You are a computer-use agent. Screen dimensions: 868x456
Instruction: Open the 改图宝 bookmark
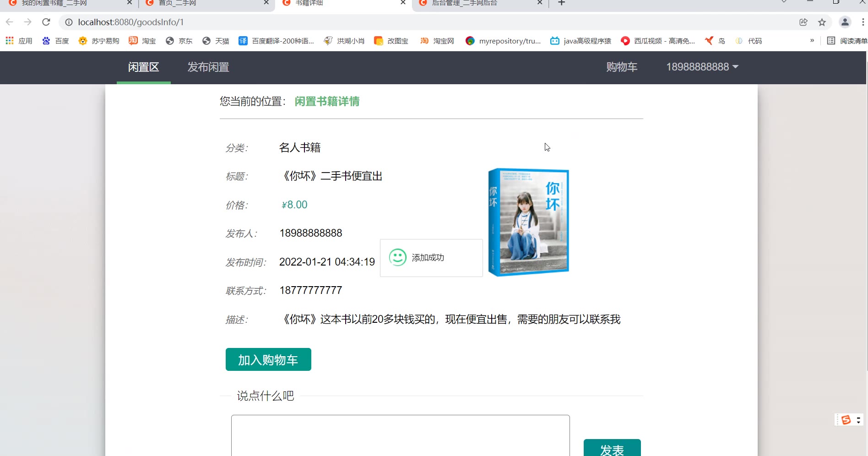(x=391, y=41)
